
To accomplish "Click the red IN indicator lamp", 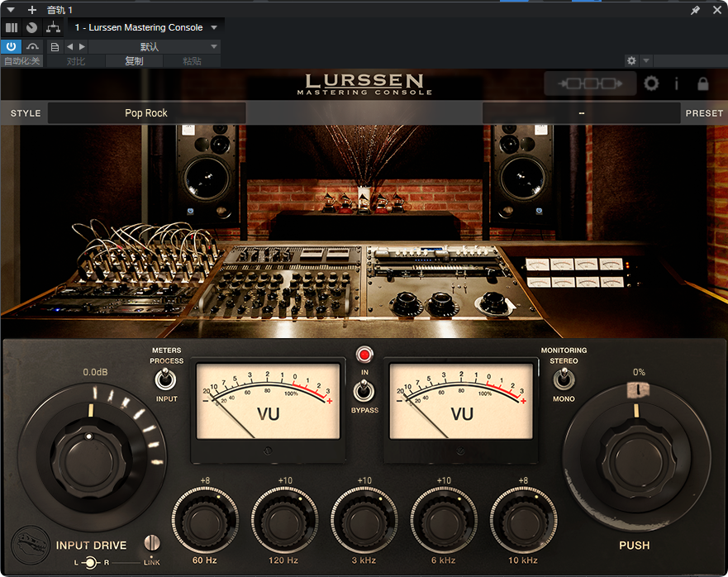I will click(364, 355).
